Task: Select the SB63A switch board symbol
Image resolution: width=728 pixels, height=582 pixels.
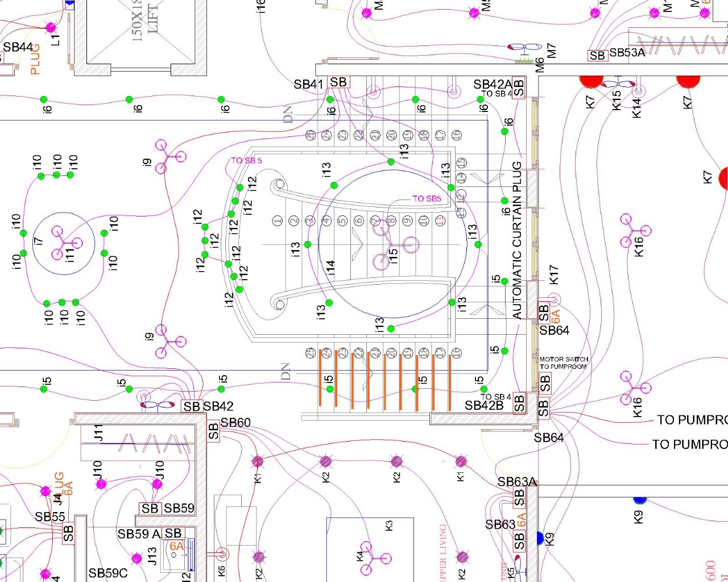Action: click(x=519, y=497)
